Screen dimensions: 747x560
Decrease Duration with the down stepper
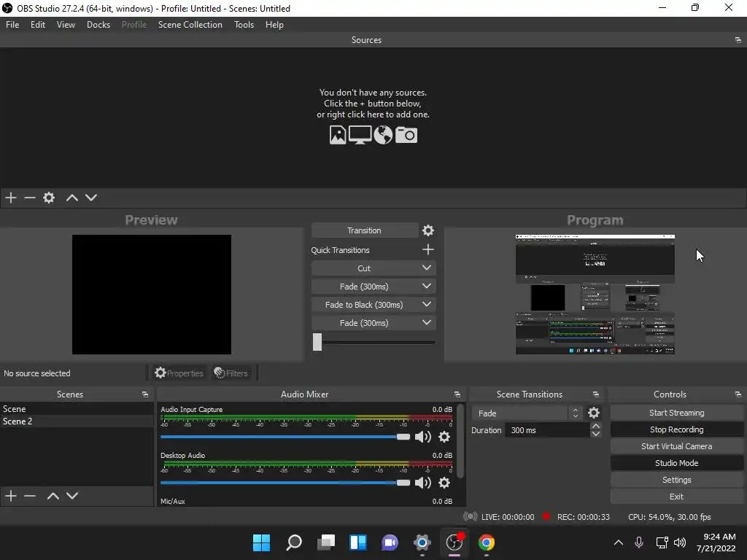click(x=595, y=434)
